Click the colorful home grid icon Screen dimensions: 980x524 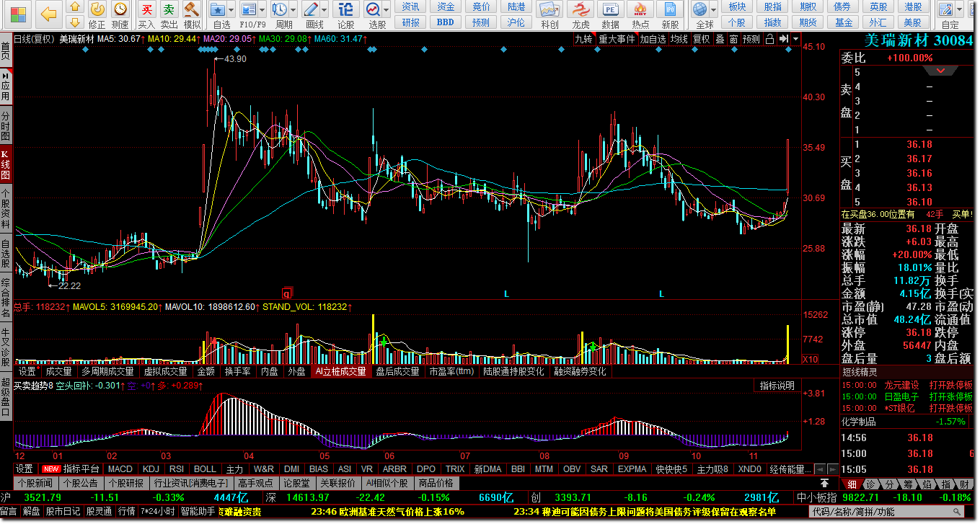[x=17, y=14]
